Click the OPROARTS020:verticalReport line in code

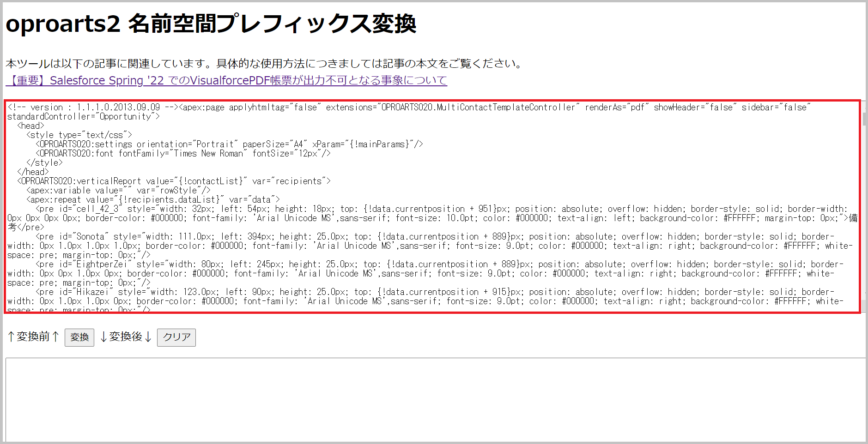point(174,181)
